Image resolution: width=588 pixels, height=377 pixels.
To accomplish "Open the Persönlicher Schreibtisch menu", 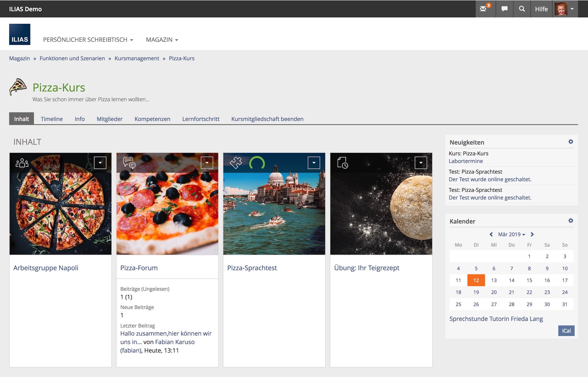I will tap(88, 40).
